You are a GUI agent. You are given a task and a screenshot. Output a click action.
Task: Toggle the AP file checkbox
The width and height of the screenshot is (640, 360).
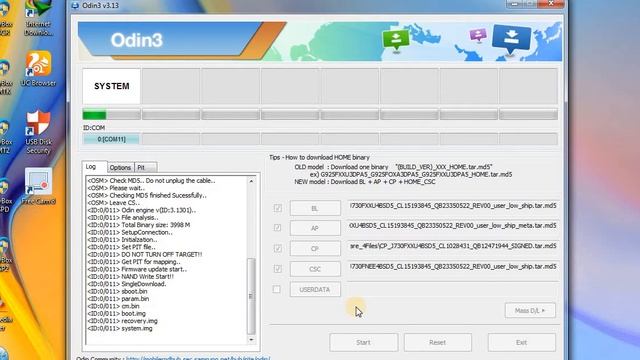point(277,228)
